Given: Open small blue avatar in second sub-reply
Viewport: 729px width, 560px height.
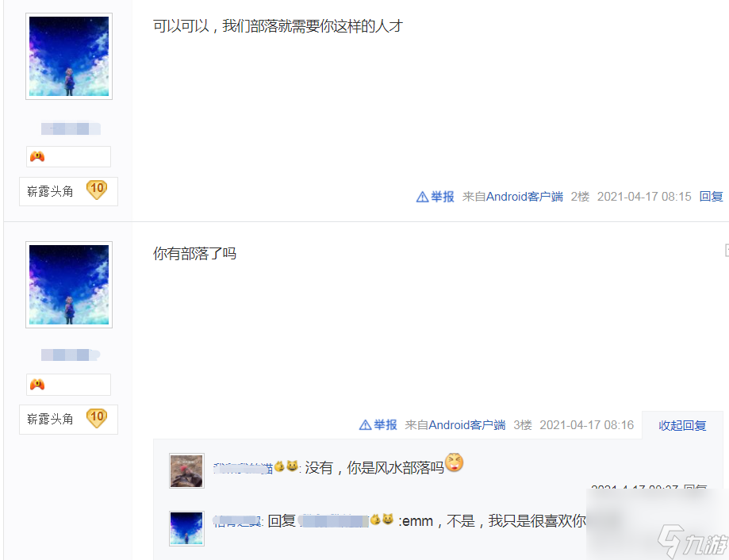Looking at the screenshot, I should [186, 528].
